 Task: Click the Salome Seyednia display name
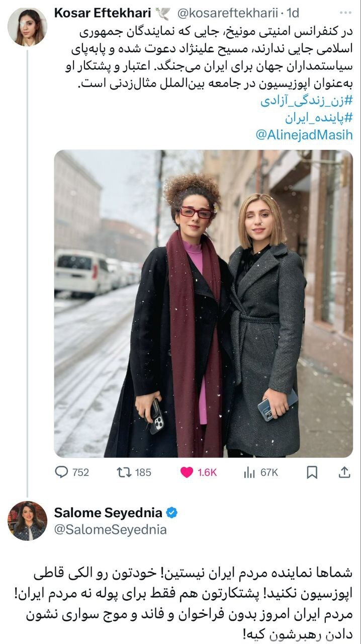[108, 513]
